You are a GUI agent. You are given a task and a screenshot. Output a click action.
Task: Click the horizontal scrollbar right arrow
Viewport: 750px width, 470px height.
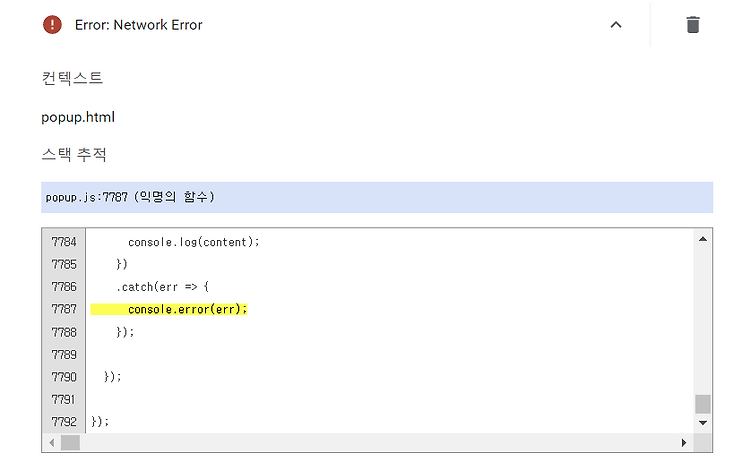[x=684, y=443]
